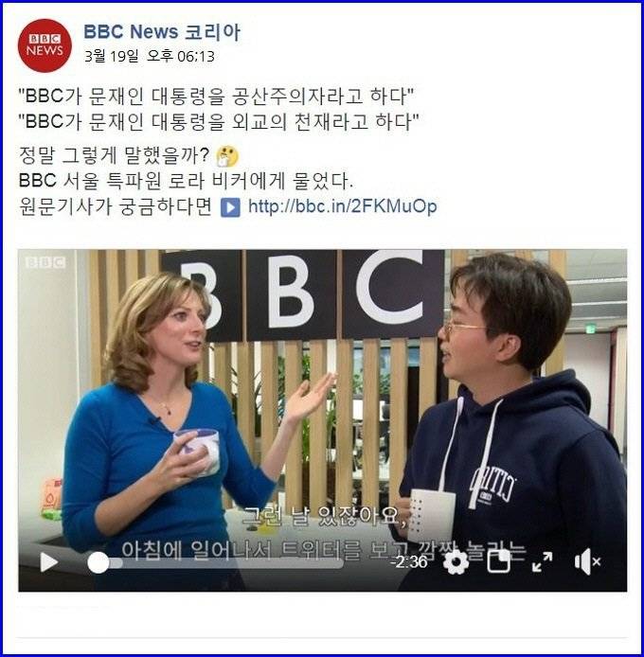The height and width of the screenshot is (657, 644).
Task: Expand the video to fullscreen
Action: click(542, 561)
